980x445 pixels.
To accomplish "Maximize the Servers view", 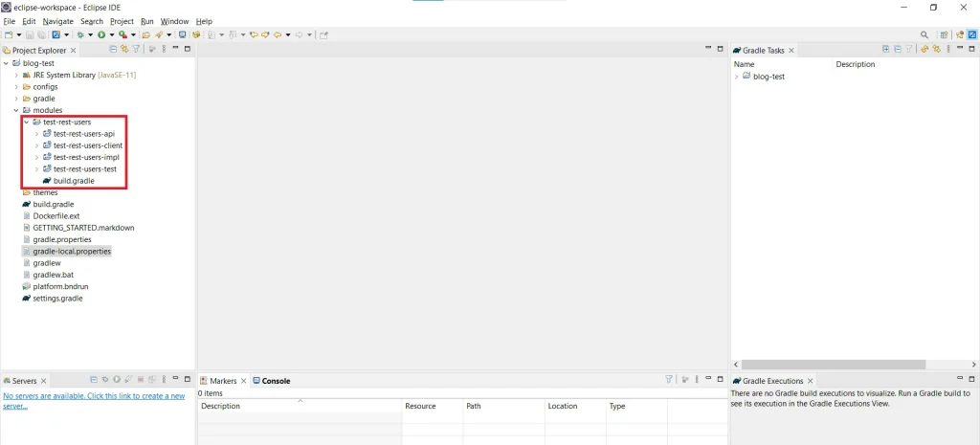I will pyautogui.click(x=188, y=379).
